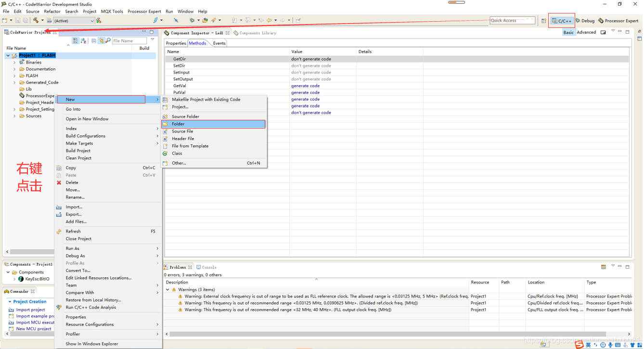The image size is (644, 349).
Task: Click the Back navigation arrow icon
Action: (270, 21)
